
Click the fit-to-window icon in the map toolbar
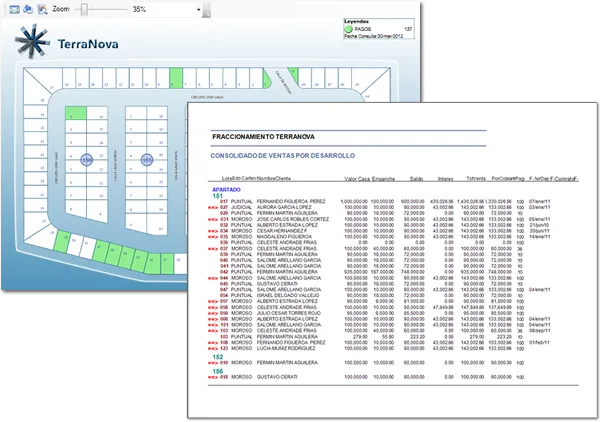pos(15,10)
